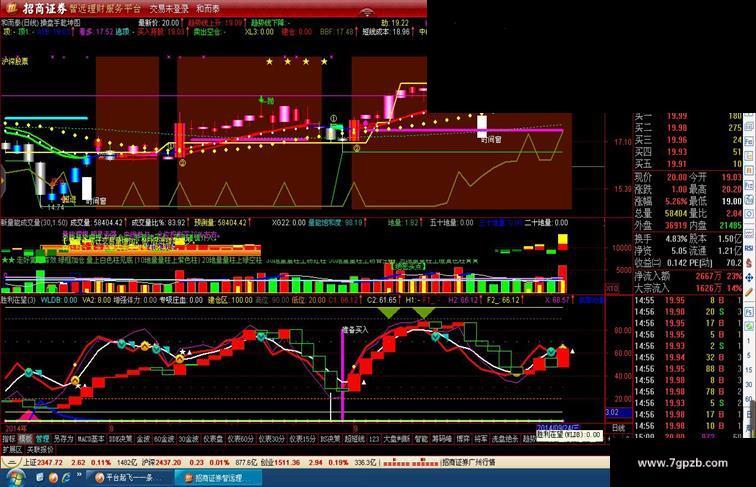Select the DDE决策 indicator tab
This screenshot has height=487, width=756.
(x=121, y=439)
